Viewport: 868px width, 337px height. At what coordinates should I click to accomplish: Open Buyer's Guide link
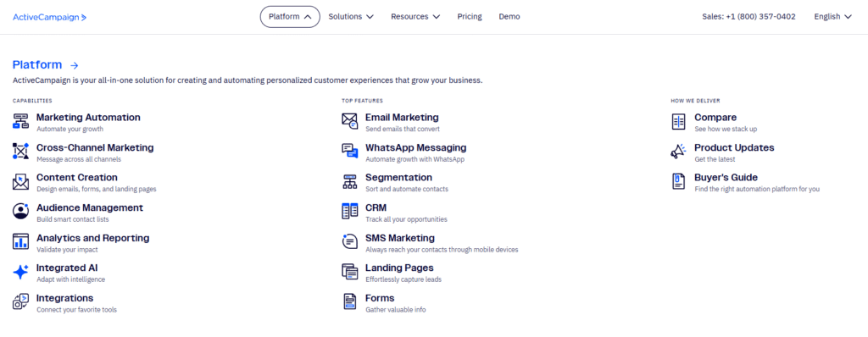click(x=726, y=178)
